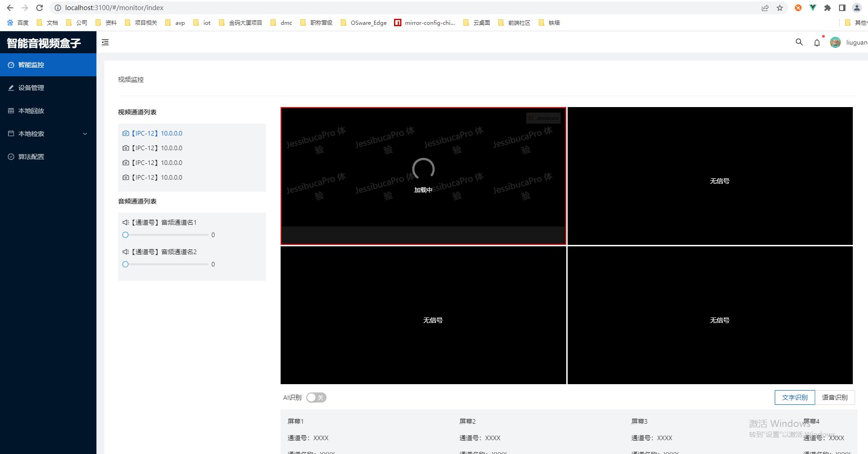The image size is (868, 454).
Task: Click the 设备管理 pencil icon in sidebar
Action: point(11,87)
